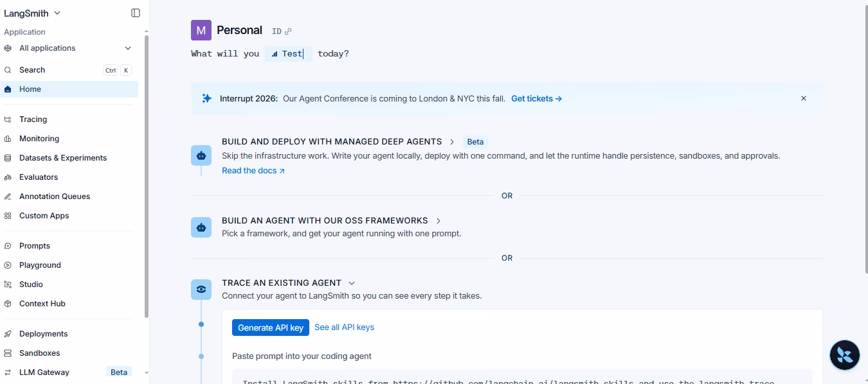
Task: Follow the Get tickets link
Action: (x=537, y=98)
